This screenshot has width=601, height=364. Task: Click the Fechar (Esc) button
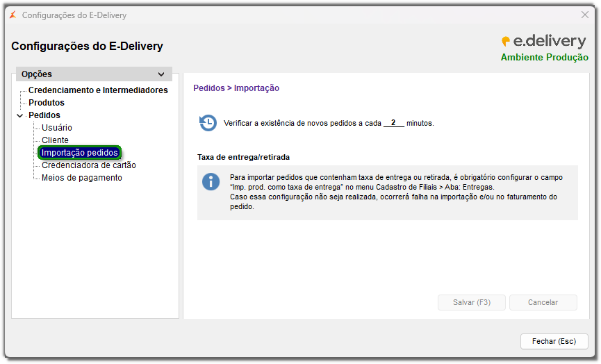(x=554, y=341)
